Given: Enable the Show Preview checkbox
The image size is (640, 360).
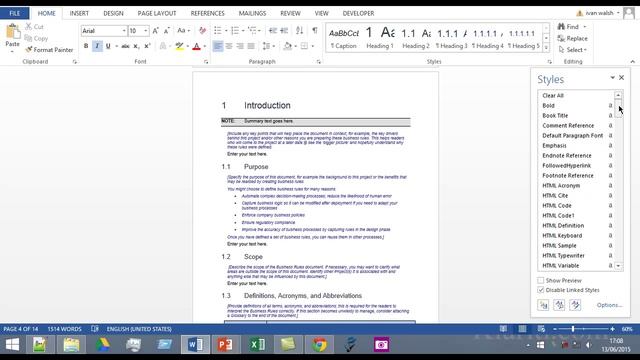Looking at the screenshot, I should 541,280.
